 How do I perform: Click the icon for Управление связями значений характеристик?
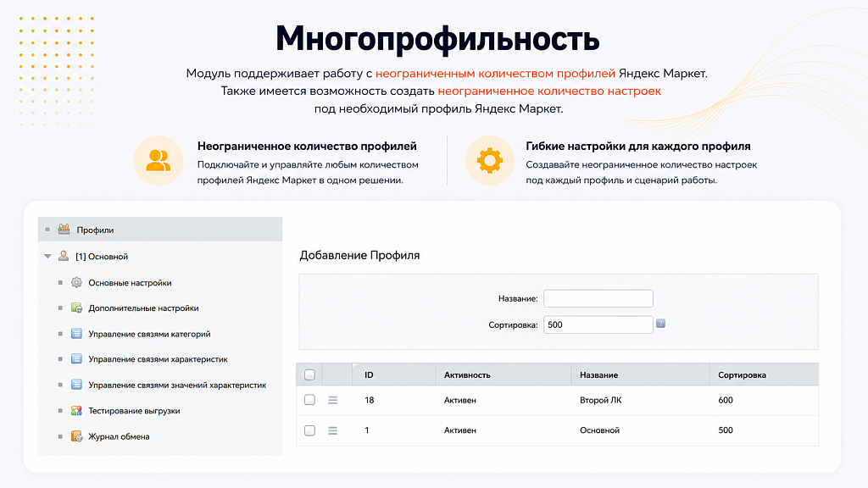[x=76, y=385]
